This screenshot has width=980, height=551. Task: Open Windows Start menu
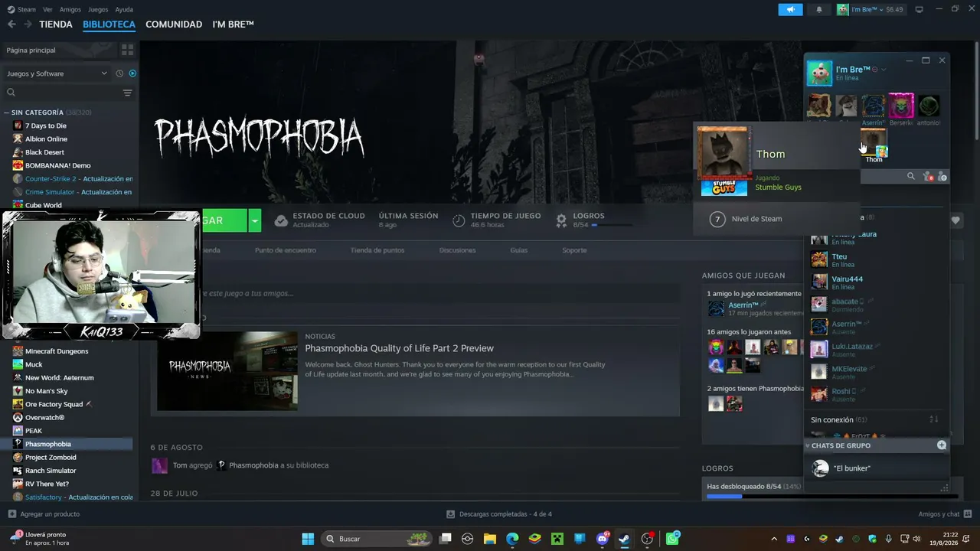coord(308,539)
